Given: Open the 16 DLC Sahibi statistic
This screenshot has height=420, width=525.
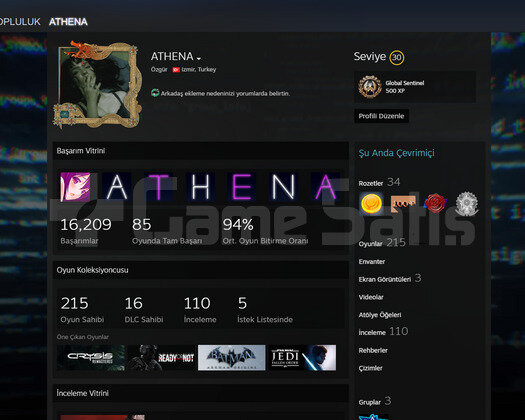Looking at the screenshot, I should coord(144,310).
